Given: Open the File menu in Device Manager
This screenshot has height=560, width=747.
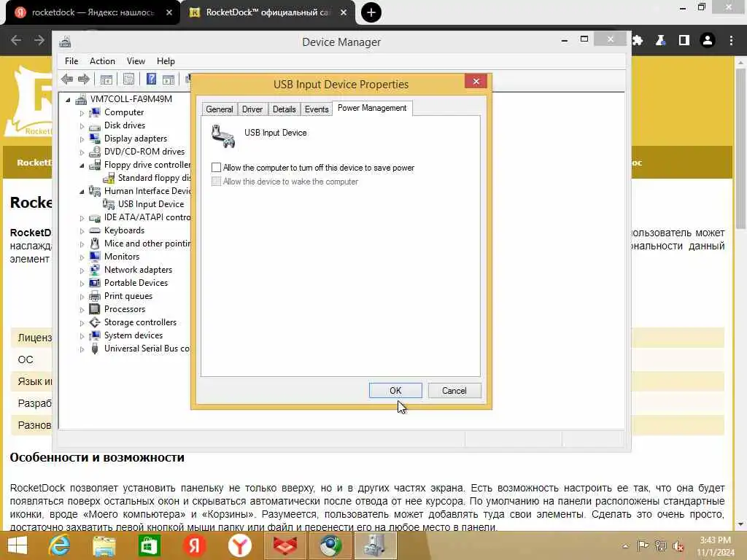Looking at the screenshot, I should pyautogui.click(x=71, y=61).
